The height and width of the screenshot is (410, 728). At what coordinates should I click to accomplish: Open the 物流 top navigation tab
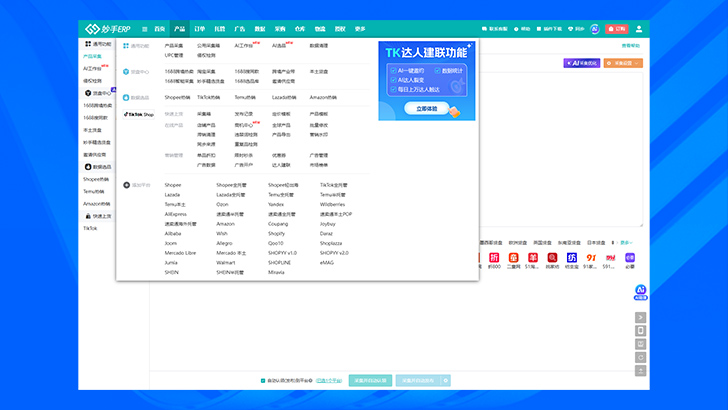click(x=320, y=29)
